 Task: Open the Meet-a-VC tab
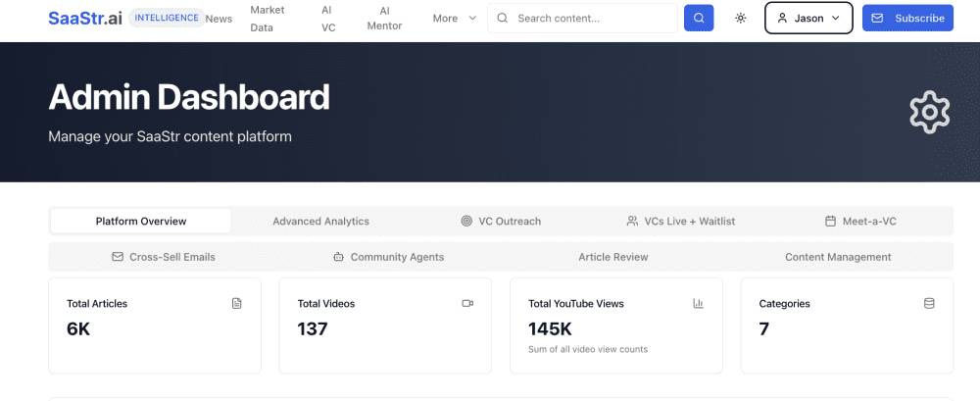(x=860, y=221)
